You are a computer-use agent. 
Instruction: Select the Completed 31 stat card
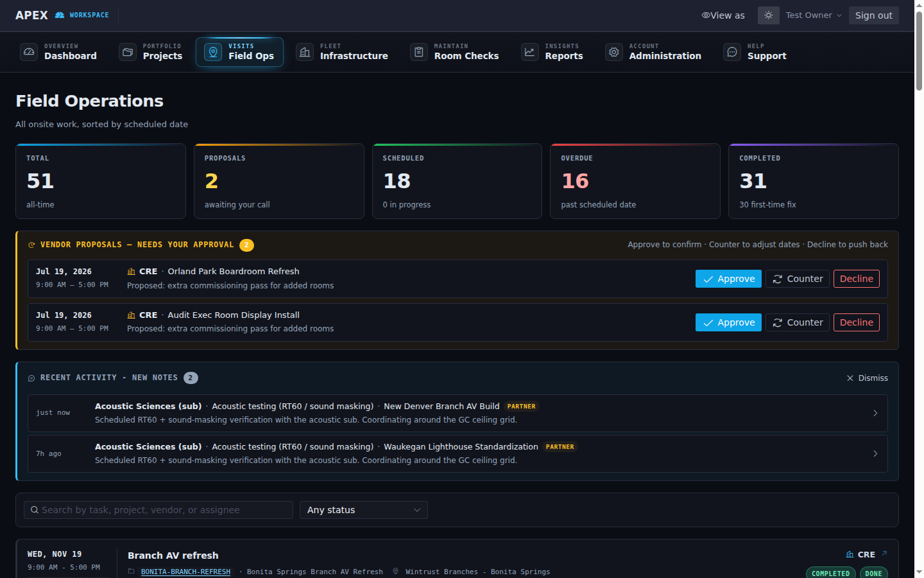point(814,181)
